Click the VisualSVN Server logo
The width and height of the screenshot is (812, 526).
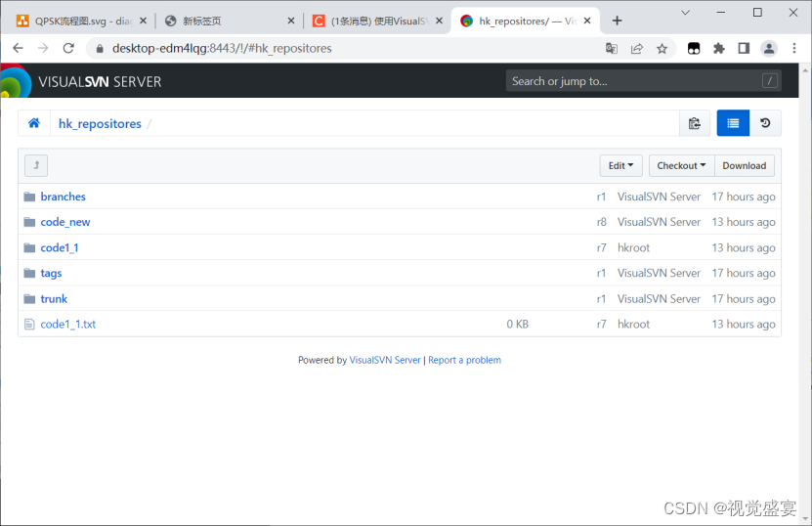[x=81, y=81]
